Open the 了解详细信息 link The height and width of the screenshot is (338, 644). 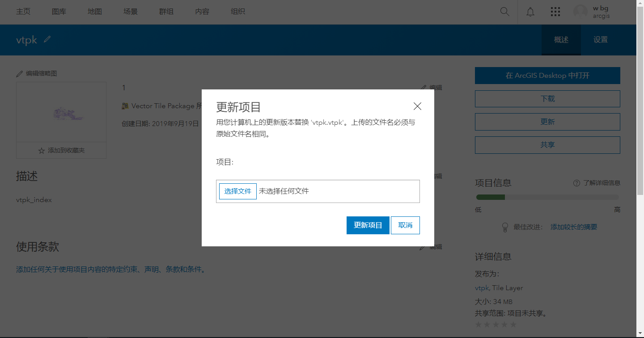(602, 183)
